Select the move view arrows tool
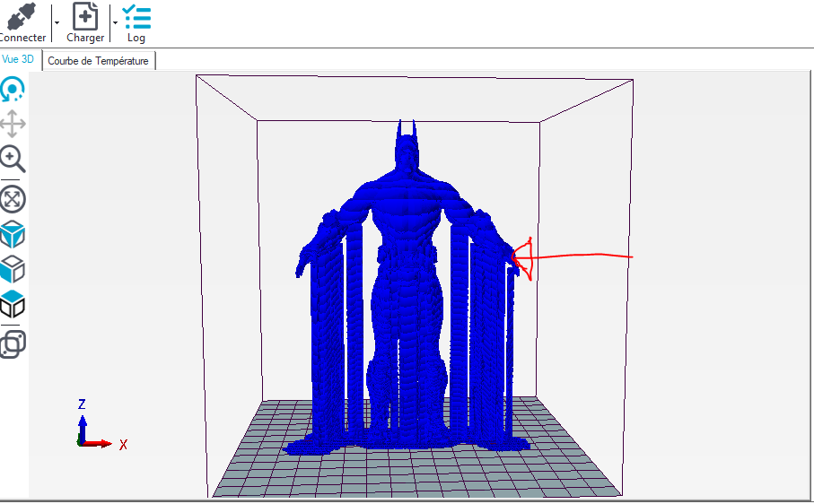Image resolution: width=814 pixels, height=504 pixels. point(13,124)
